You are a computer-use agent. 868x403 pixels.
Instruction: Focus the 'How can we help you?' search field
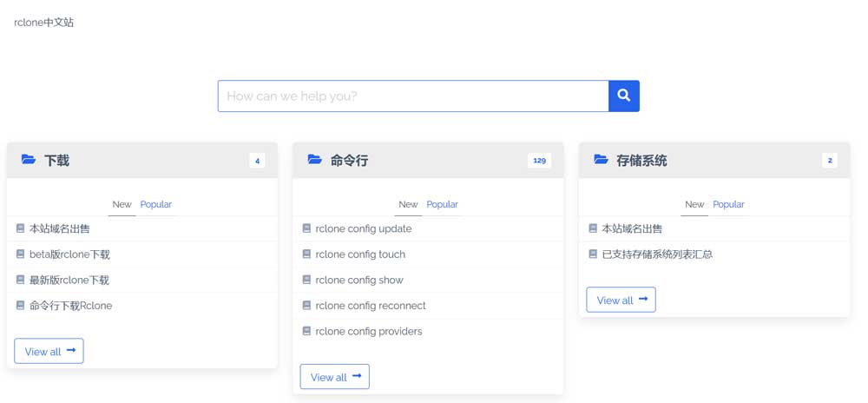pyautogui.click(x=412, y=96)
